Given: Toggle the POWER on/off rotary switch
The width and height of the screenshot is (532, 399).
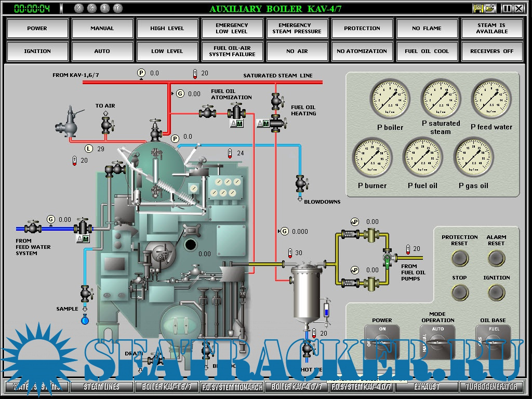Looking at the screenshot, I should pos(382,342).
